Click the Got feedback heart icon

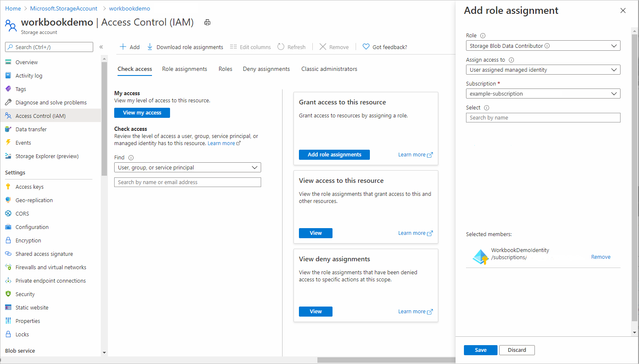(x=366, y=47)
